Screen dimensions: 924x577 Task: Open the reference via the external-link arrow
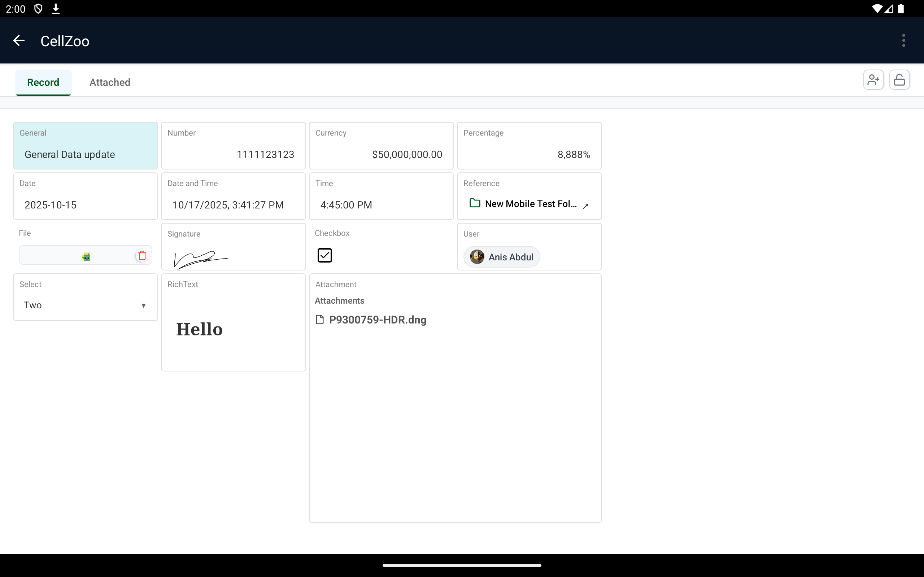pos(586,206)
